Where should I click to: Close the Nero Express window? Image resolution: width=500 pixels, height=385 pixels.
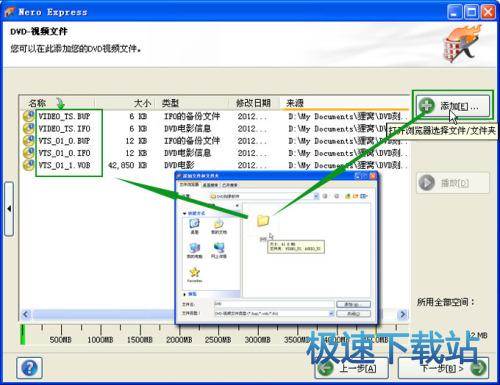[x=488, y=12]
